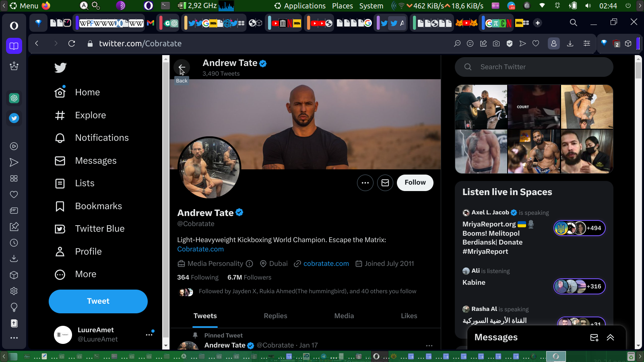The height and width of the screenshot is (362, 644).
Task: Open the pinned tweet's three-dot menu
Action: coord(429,345)
